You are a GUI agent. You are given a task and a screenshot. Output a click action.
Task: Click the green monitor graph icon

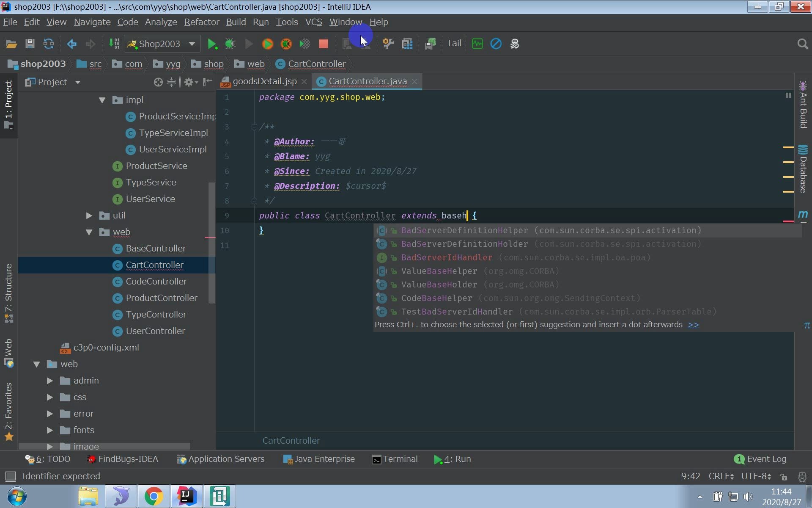477,44
